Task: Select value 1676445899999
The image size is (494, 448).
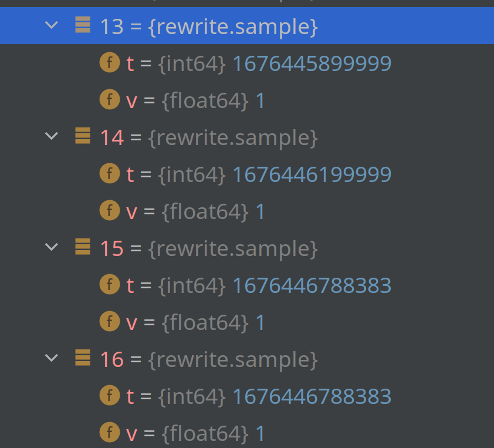Action: click(x=312, y=63)
